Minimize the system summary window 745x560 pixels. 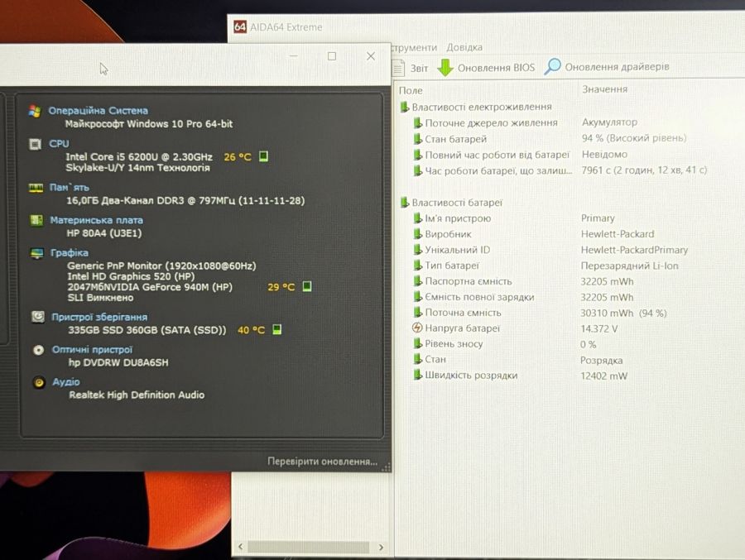point(294,56)
